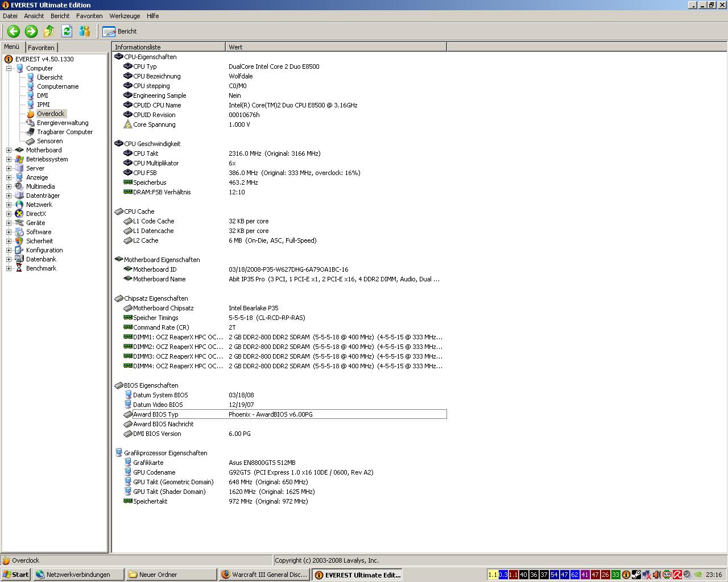Select the CPU FSB row
This screenshot has width=728, height=582.
(x=279, y=173)
